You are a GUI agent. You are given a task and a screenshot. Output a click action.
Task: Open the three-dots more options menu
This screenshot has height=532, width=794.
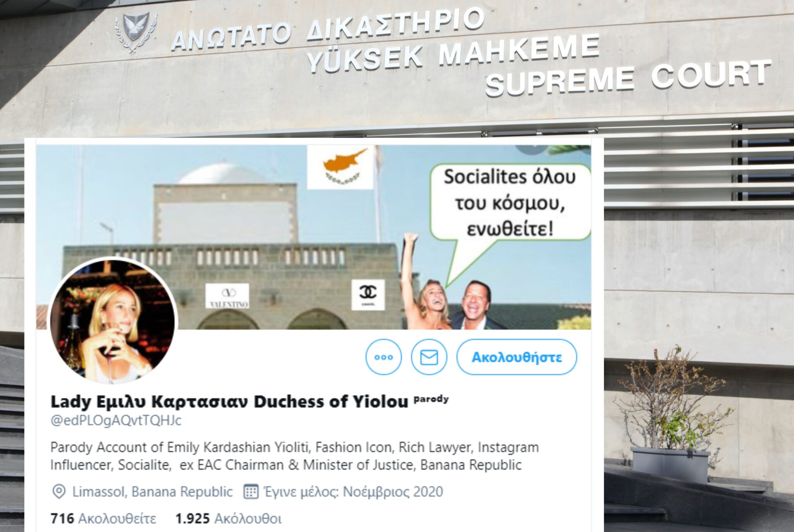coord(383,357)
